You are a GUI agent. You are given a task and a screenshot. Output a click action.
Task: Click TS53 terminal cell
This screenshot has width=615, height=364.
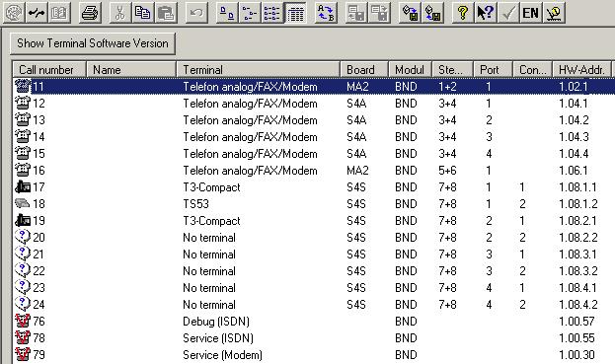click(195, 204)
